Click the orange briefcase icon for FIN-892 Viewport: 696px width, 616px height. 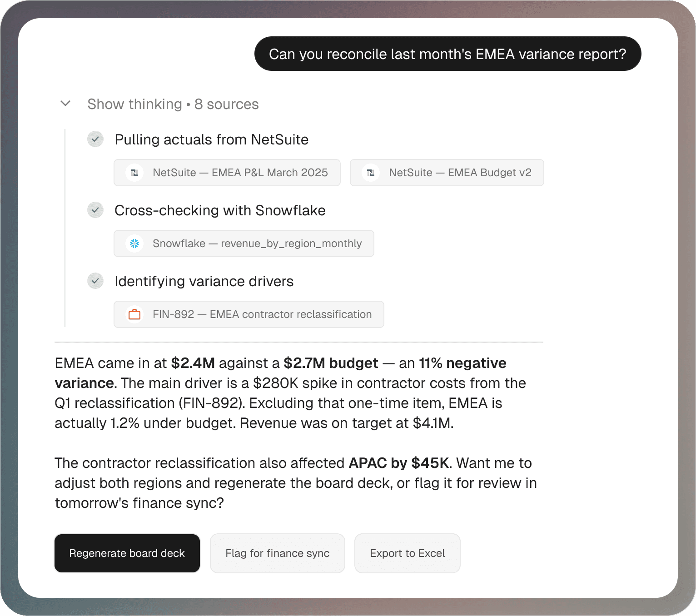click(134, 314)
